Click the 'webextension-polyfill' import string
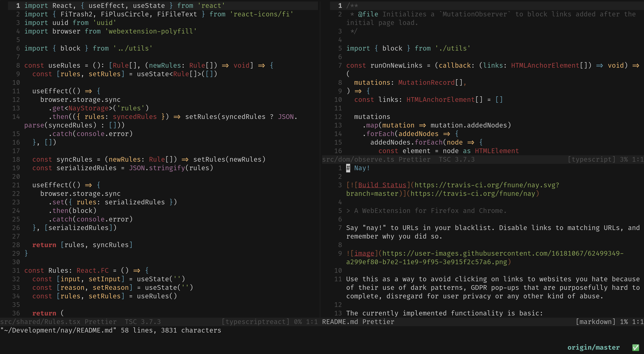This screenshot has height=354, width=644. coord(151,31)
